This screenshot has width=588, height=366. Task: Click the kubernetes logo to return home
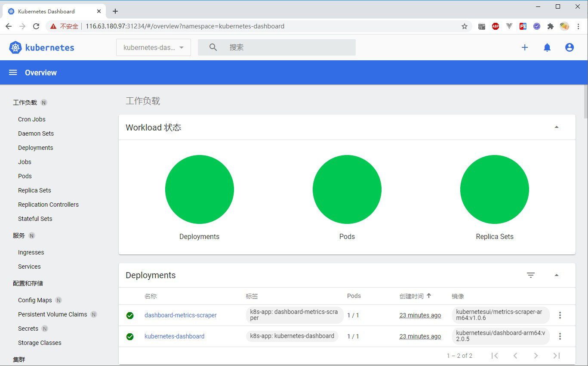pyautogui.click(x=15, y=47)
